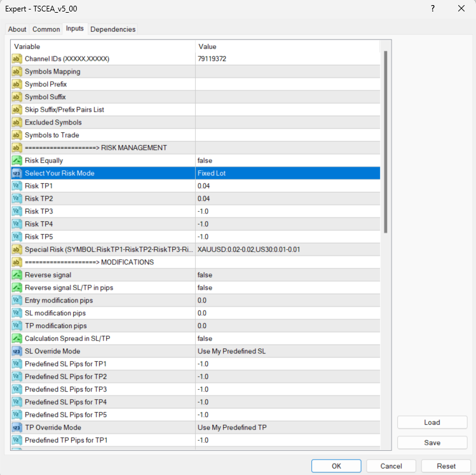
Task: Toggle the Reverse signal false value
Action: pos(287,275)
